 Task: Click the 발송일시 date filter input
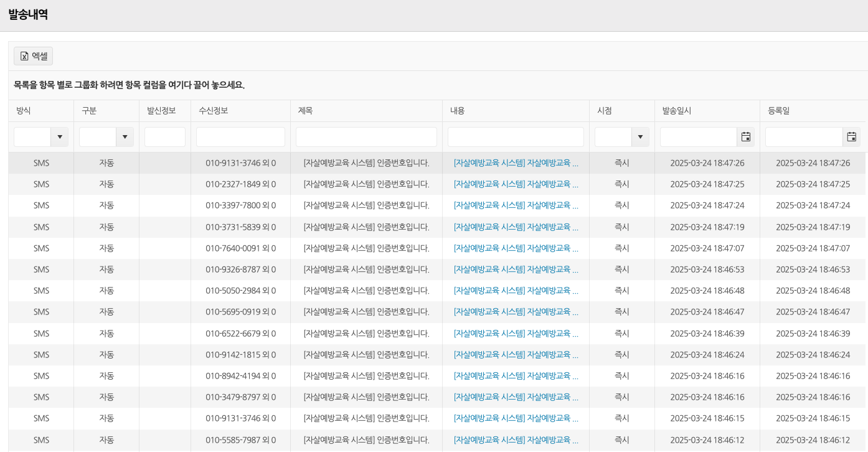(698, 137)
